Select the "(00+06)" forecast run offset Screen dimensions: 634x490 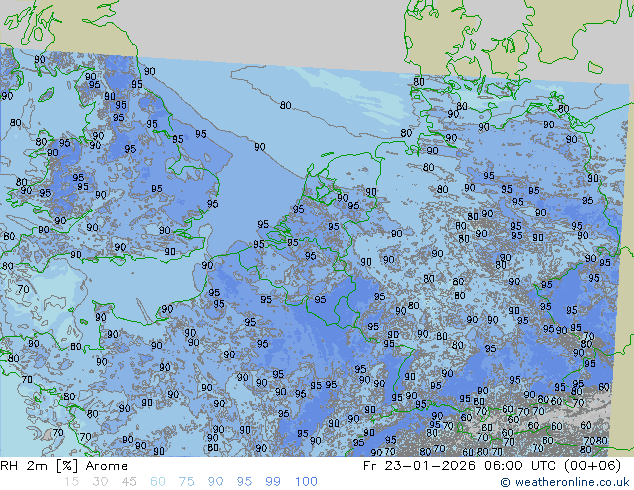pyautogui.click(x=592, y=466)
